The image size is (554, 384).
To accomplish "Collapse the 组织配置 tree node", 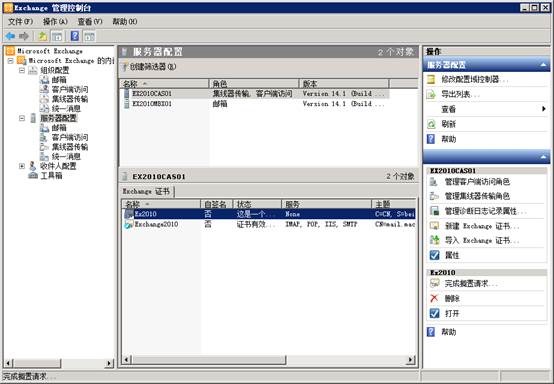I will (22, 70).
